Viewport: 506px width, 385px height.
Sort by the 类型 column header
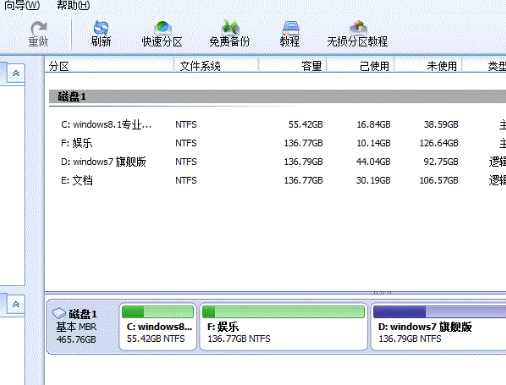pyautogui.click(x=484, y=66)
